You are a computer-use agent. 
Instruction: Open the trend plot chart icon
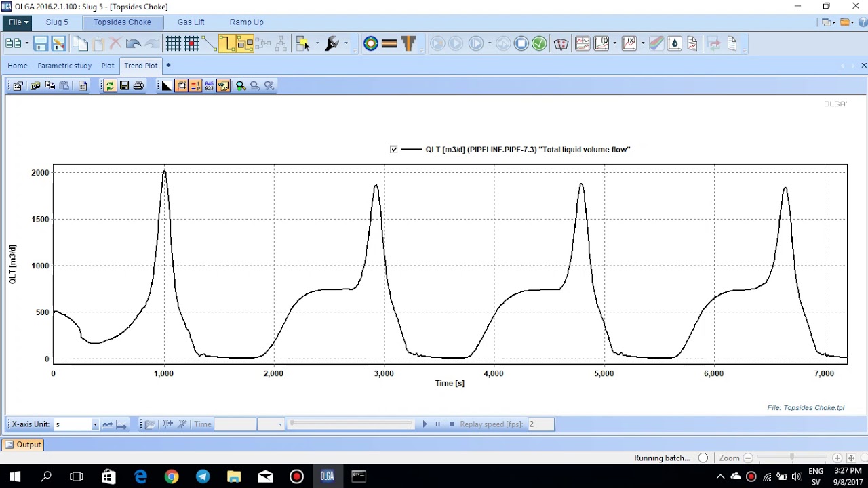pos(583,44)
